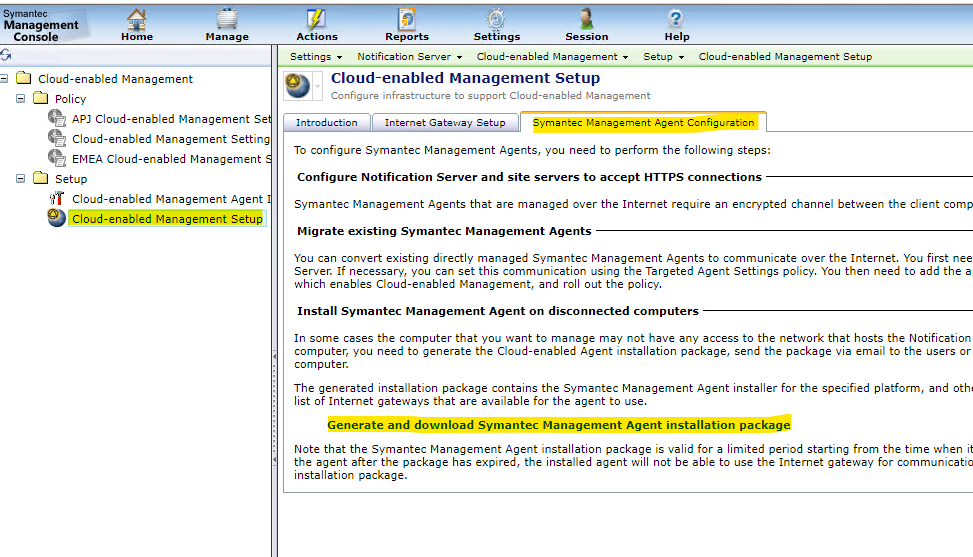
Task: Click the Cloud-enabled Management Setup breadcrumb
Action: pos(785,56)
